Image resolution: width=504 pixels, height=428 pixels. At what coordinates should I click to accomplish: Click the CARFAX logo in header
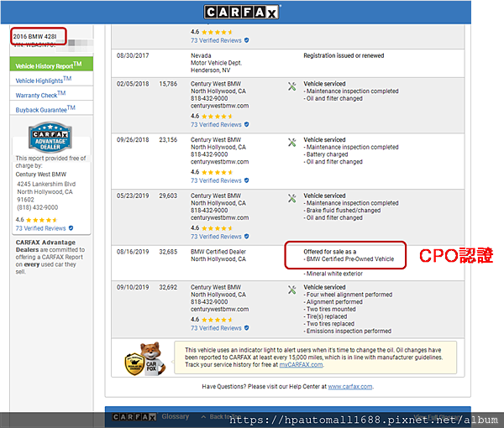(x=241, y=13)
